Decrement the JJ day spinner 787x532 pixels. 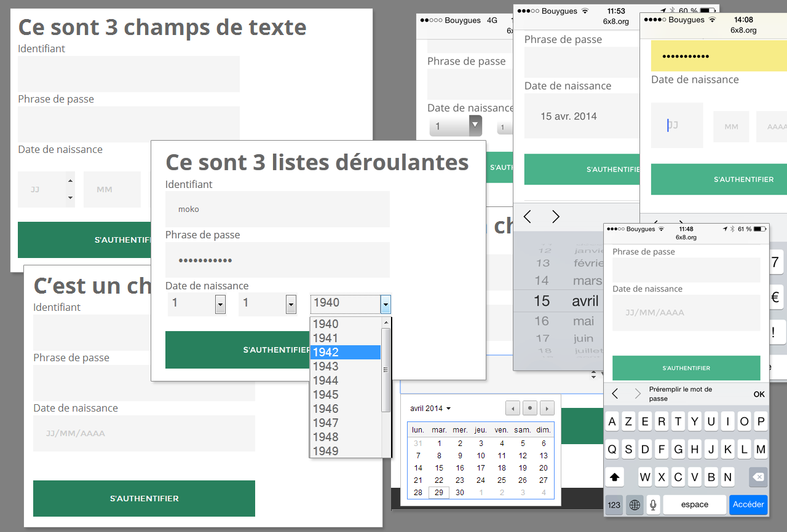pyautogui.click(x=70, y=197)
